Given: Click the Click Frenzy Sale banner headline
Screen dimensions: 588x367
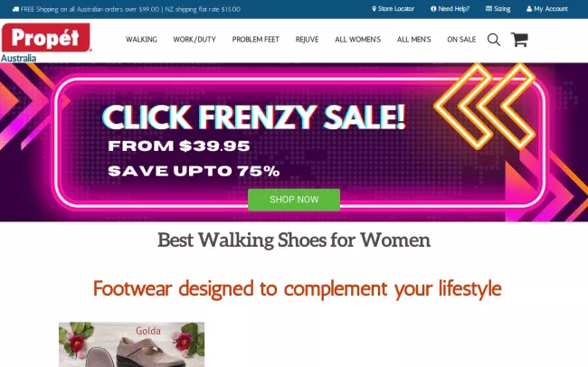Looking at the screenshot, I should click(254, 117).
